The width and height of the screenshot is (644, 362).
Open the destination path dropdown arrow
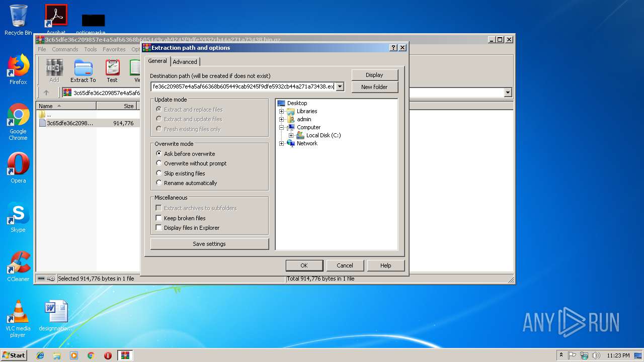[x=340, y=86]
